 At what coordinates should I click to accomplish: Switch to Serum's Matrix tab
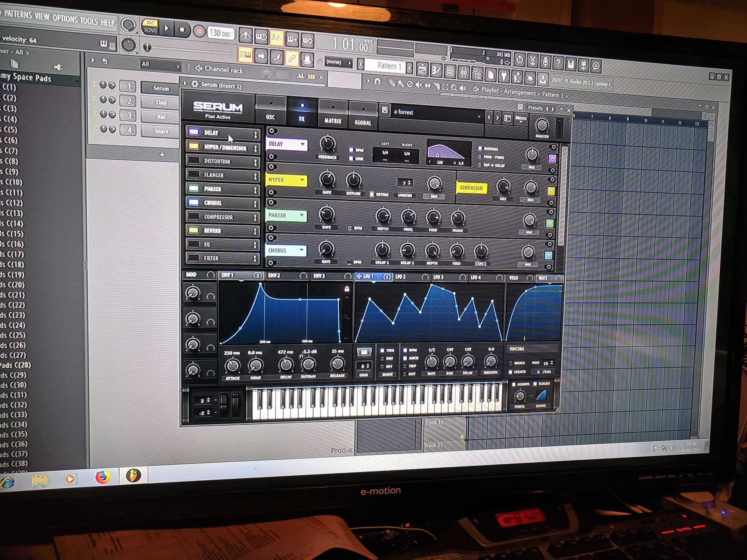333,115
